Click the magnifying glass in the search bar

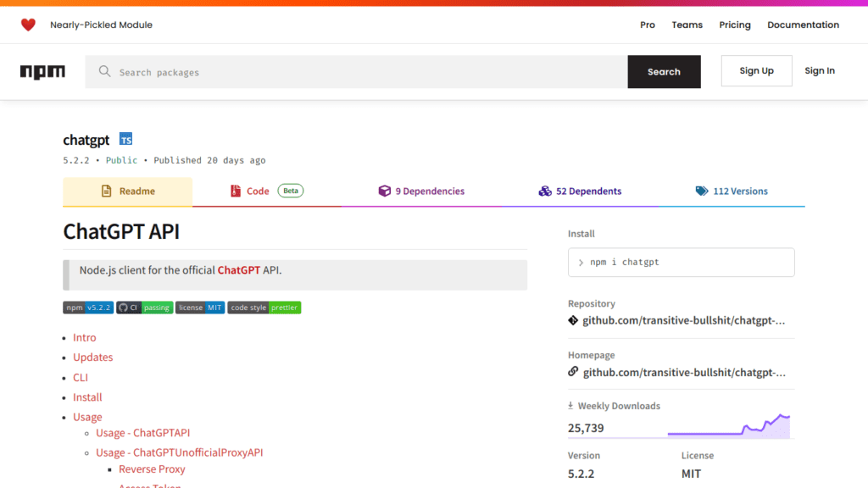[x=104, y=71]
